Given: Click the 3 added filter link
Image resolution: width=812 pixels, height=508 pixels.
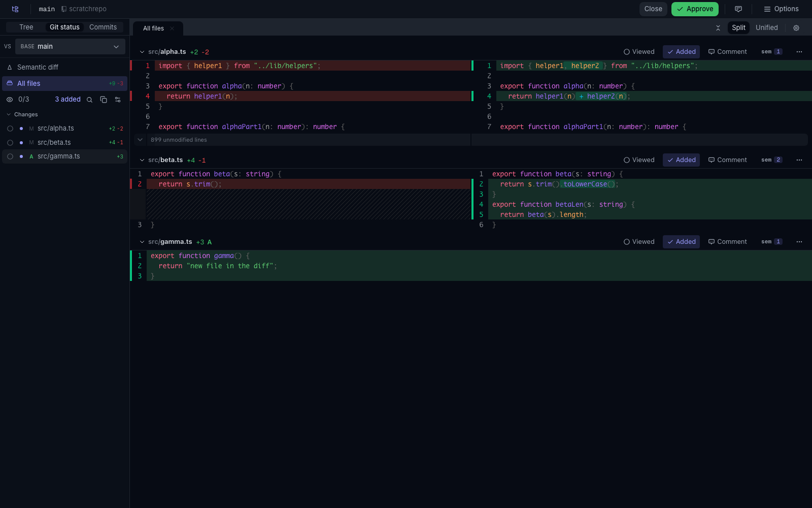Looking at the screenshot, I should 67,100.
